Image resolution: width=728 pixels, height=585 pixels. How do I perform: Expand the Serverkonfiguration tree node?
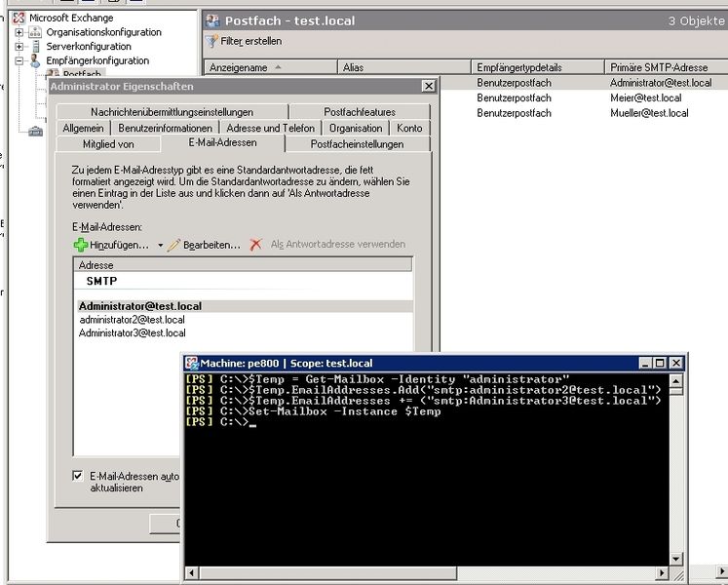point(19,46)
